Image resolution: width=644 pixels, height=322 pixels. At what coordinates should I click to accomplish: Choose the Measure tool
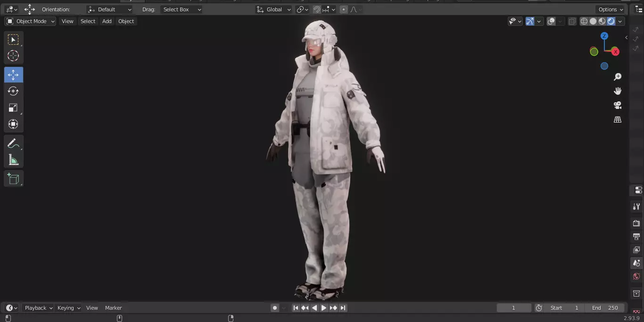coord(14,160)
